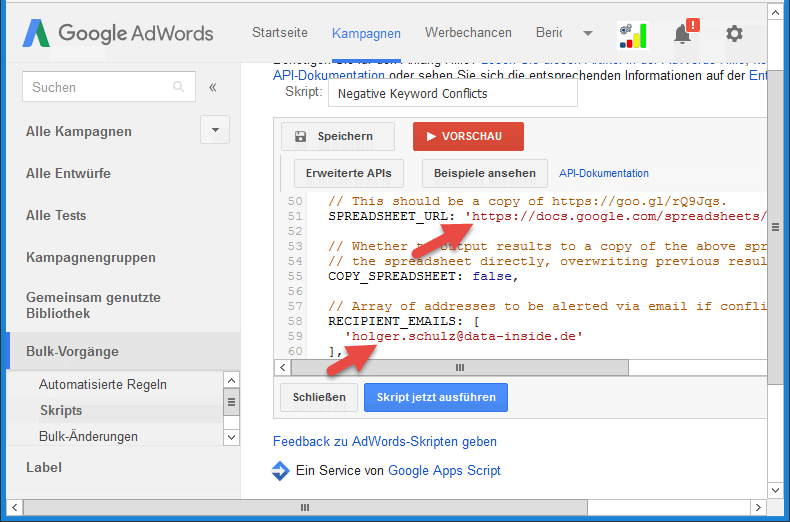Switch to the Kampagnen tab
Image resolution: width=790 pixels, height=522 pixels.
(366, 33)
